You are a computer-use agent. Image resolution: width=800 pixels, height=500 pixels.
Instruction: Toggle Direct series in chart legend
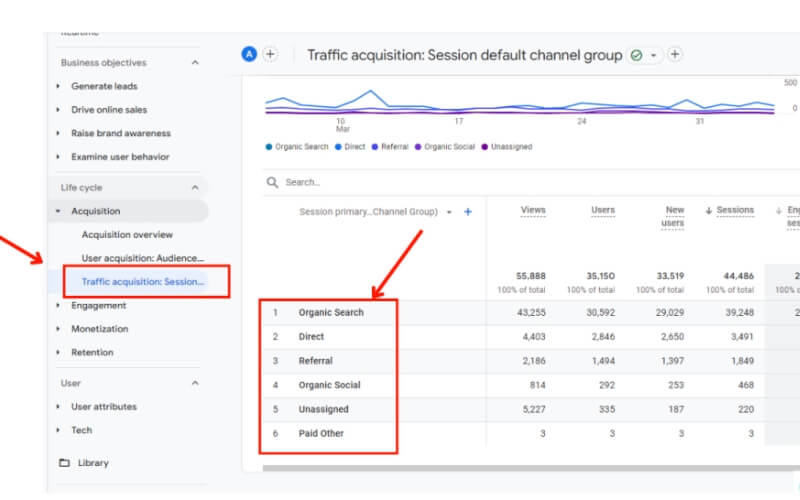[x=350, y=147]
